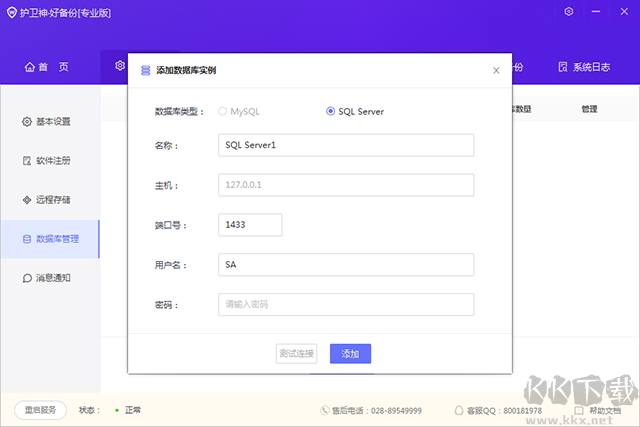Click the 消息通知 chat bubble icon
The height and width of the screenshot is (427, 640).
[x=27, y=278]
